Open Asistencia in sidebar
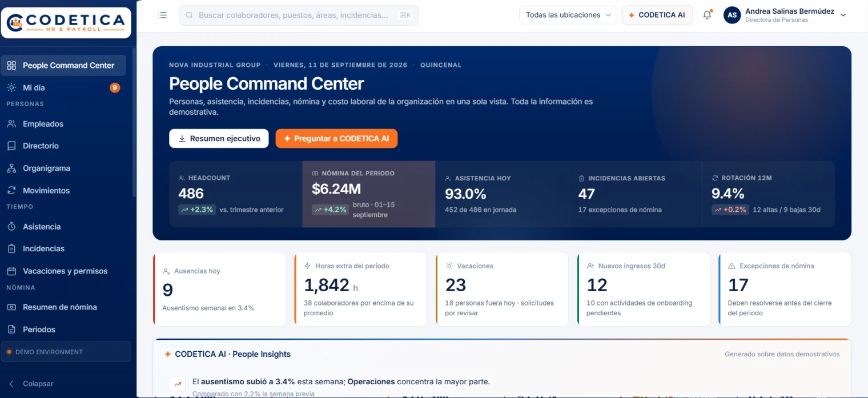The width and height of the screenshot is (868, 398). point(63,227)
